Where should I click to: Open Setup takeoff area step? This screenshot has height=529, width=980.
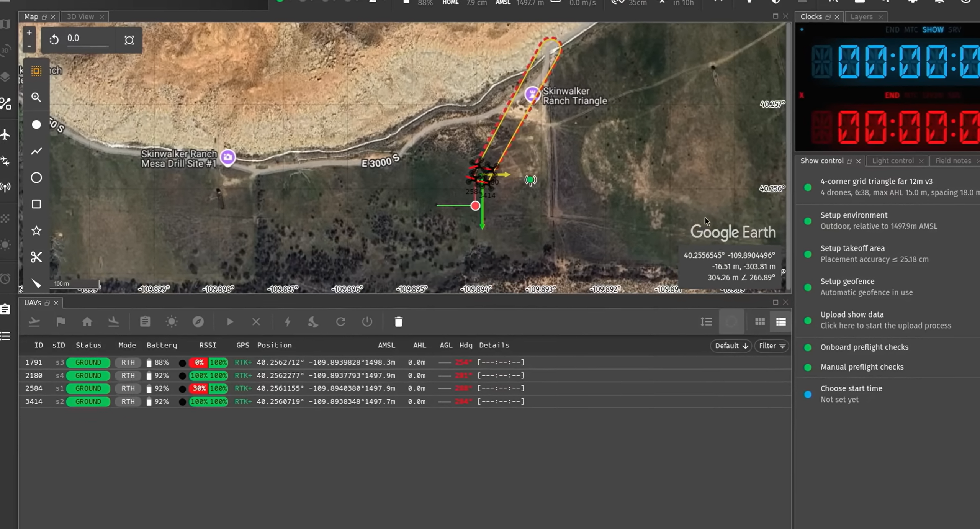[x=888, y=254]
